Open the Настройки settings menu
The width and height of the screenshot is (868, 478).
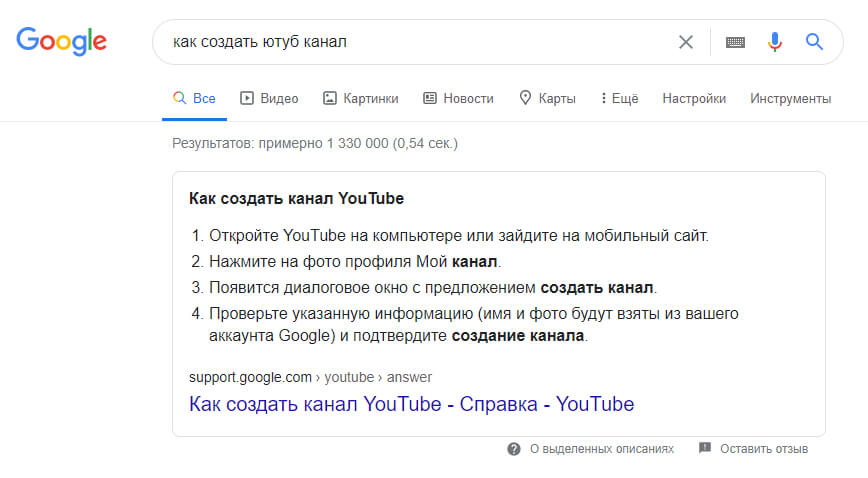694,98
